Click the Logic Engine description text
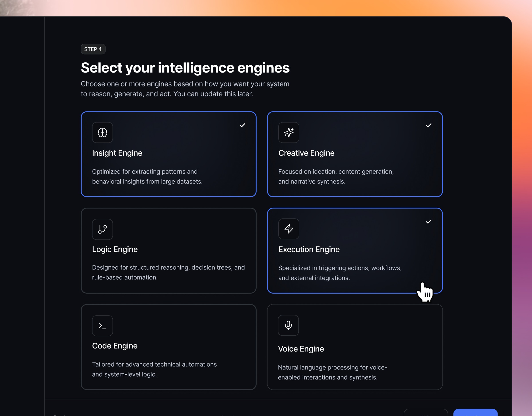Viewport: 532px width, 416px height. click(x=168, y=272)
